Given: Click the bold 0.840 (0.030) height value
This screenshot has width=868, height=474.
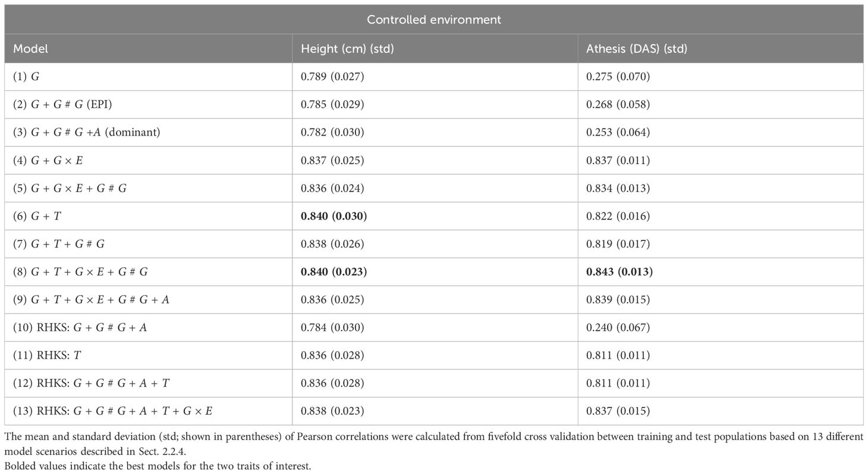Looking at the screenshot, I should click(334, 216).
